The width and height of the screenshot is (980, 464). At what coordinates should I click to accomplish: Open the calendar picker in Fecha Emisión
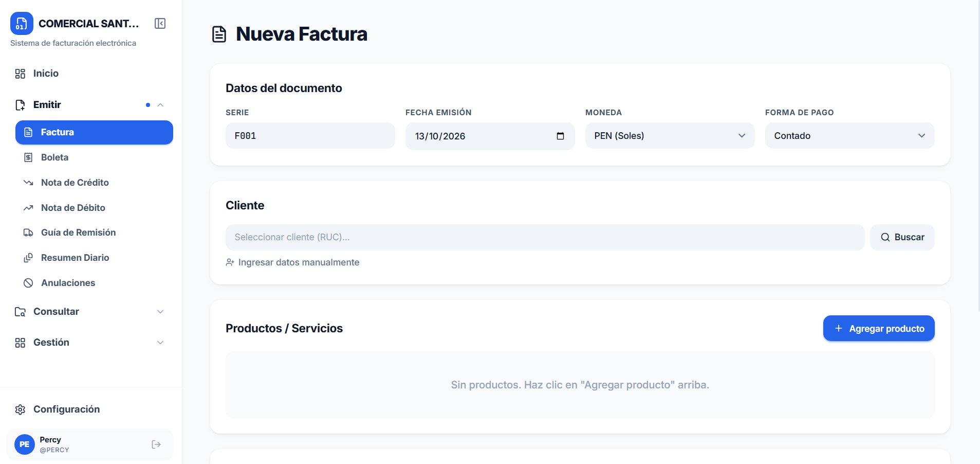(x=560, y=136)
